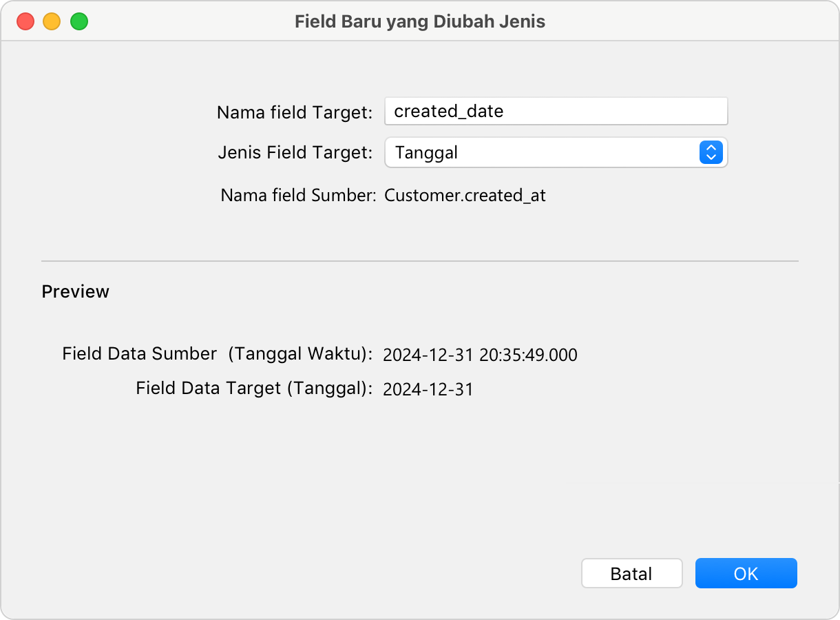Viewport: 840px width, 620px height.
Task: Click the Nama field Sumber label
Action: pyautogui.click(x=297, y=196)
